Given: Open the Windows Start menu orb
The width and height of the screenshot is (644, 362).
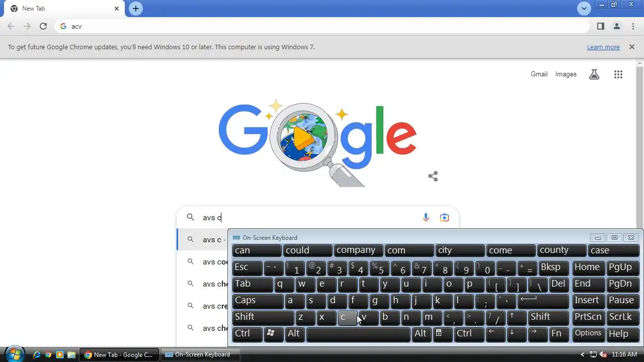Looking at the screenshot, I should pos(14,354).
